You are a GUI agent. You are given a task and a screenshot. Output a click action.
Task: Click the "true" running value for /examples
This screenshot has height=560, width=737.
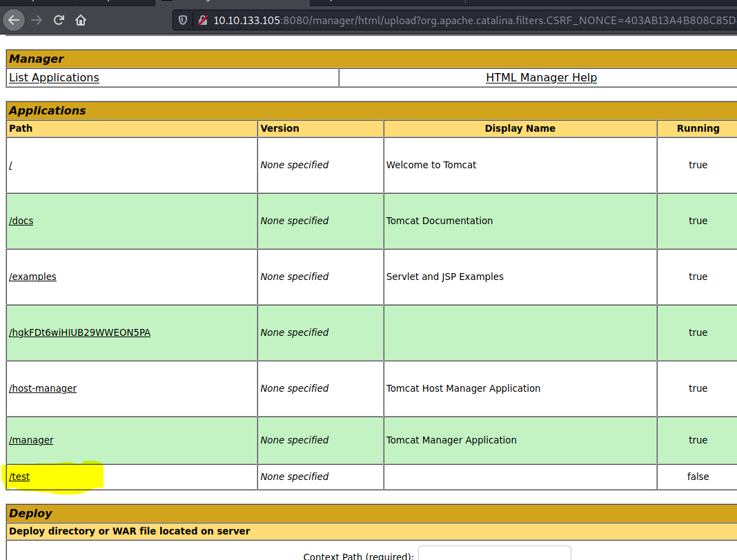point(698,277)
